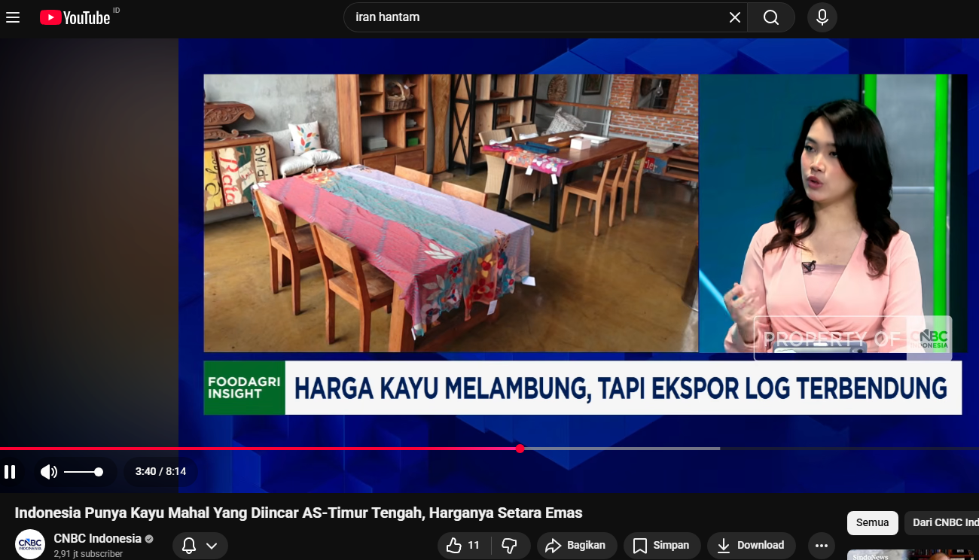Start voice search with microphone
979x560 pixels.
click(x=822, y=17)
